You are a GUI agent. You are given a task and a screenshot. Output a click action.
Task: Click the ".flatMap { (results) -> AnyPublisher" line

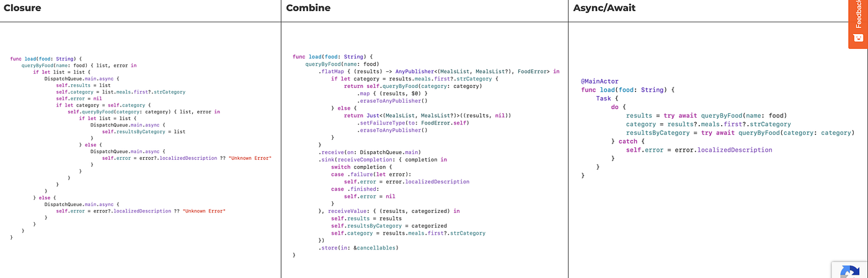[x=439, y=71]
